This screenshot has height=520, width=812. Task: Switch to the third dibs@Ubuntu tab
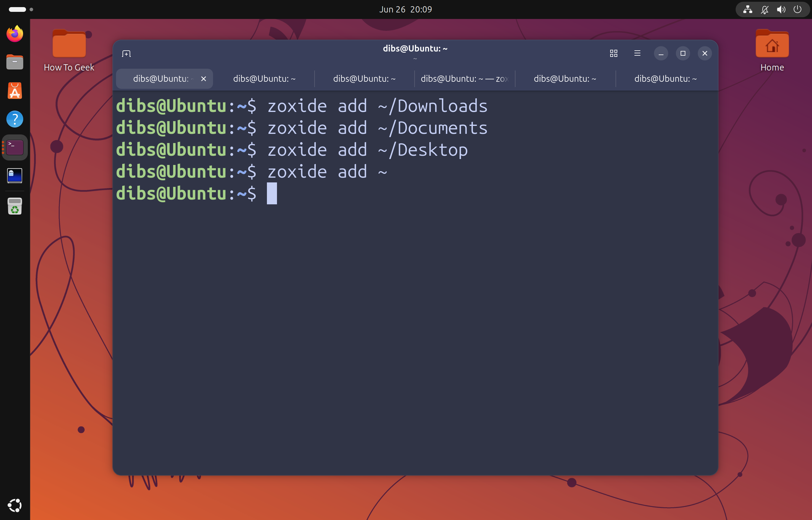(x=364, y=79)
